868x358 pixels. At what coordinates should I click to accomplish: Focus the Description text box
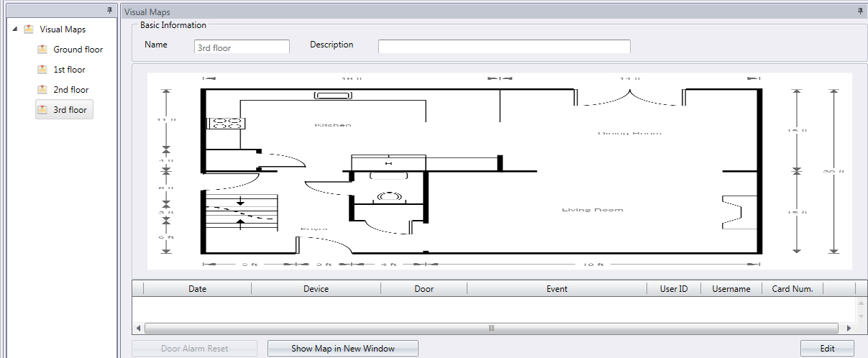click(503, 47)
